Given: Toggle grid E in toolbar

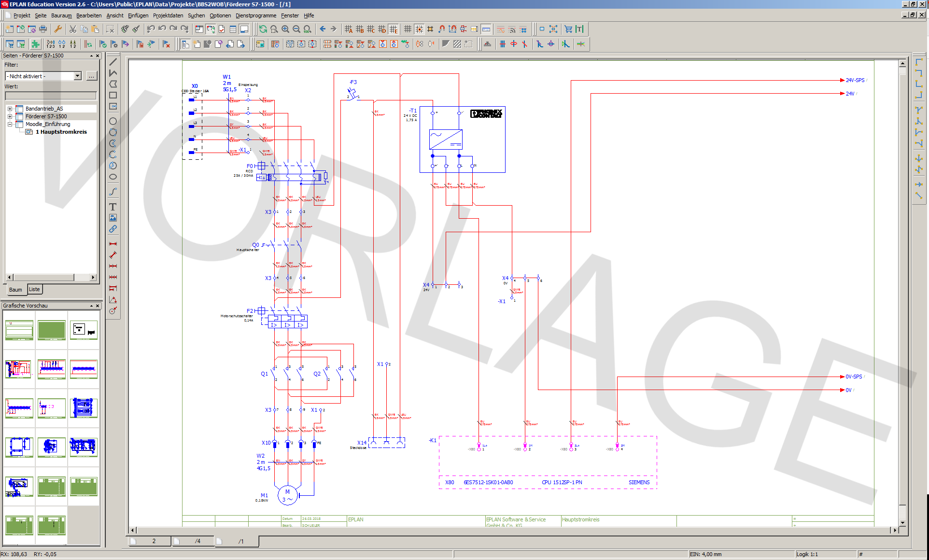Looking at the screenshot, I should 394,29.
